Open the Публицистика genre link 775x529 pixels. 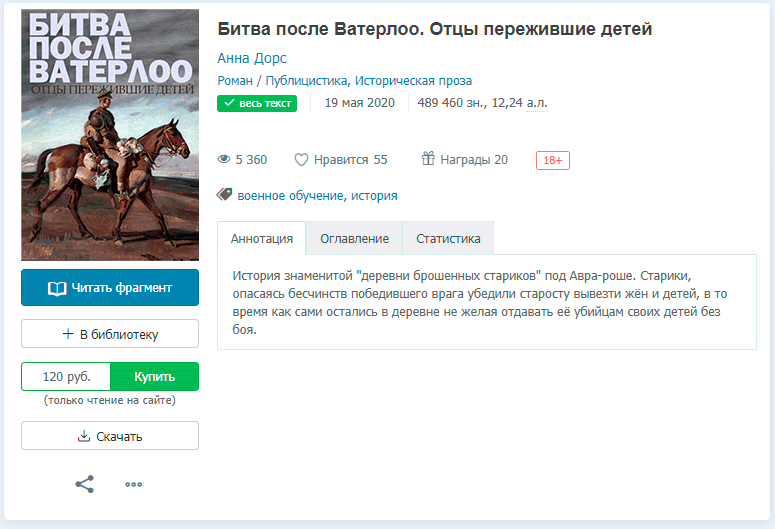tap(306, 81)
